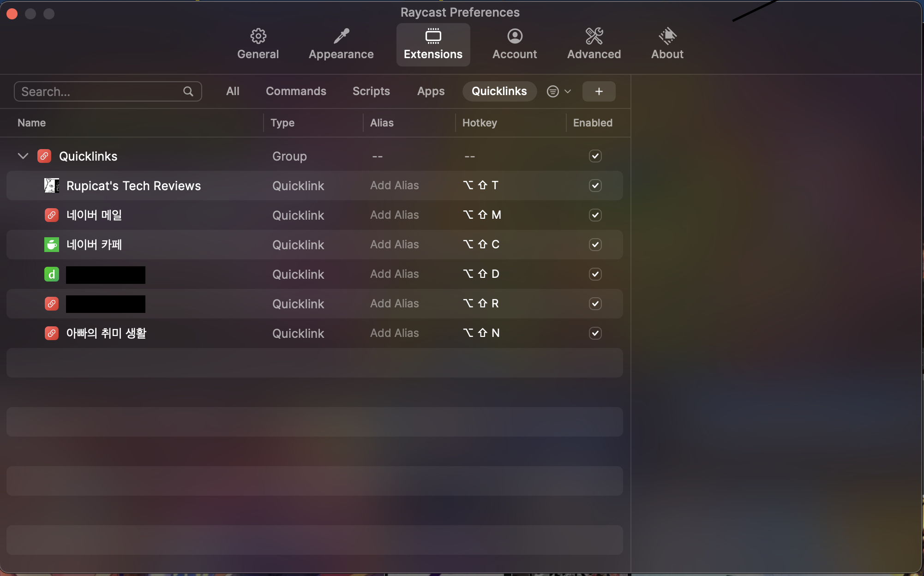Click the Rupicat's Tech Reviews thumbnail icon
The height and width of the screenshot is (576, 924).
coord(52,186)
